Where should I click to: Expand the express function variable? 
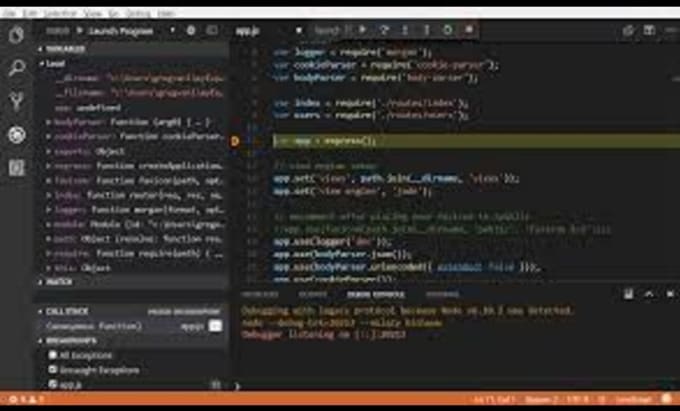click(x=49, y=166)
